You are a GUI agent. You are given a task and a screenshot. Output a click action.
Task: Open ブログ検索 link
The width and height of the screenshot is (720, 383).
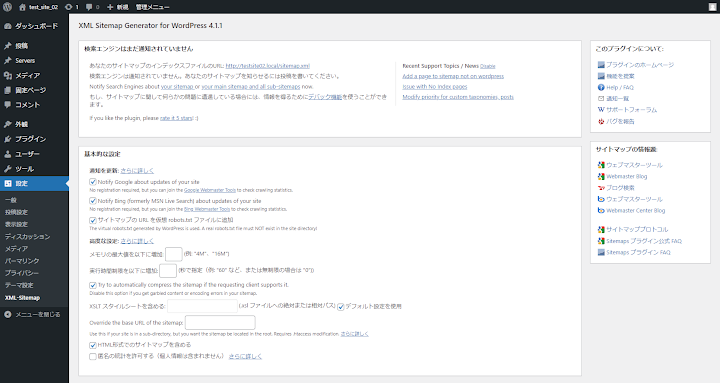[620, 188]
